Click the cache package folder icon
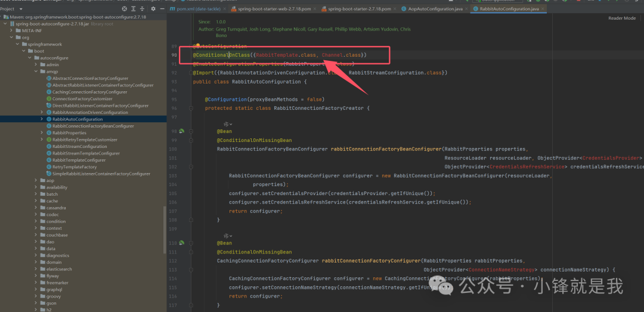Image resolution: width=644 pixels, height=312 pixels. click(x=42, y=201)
